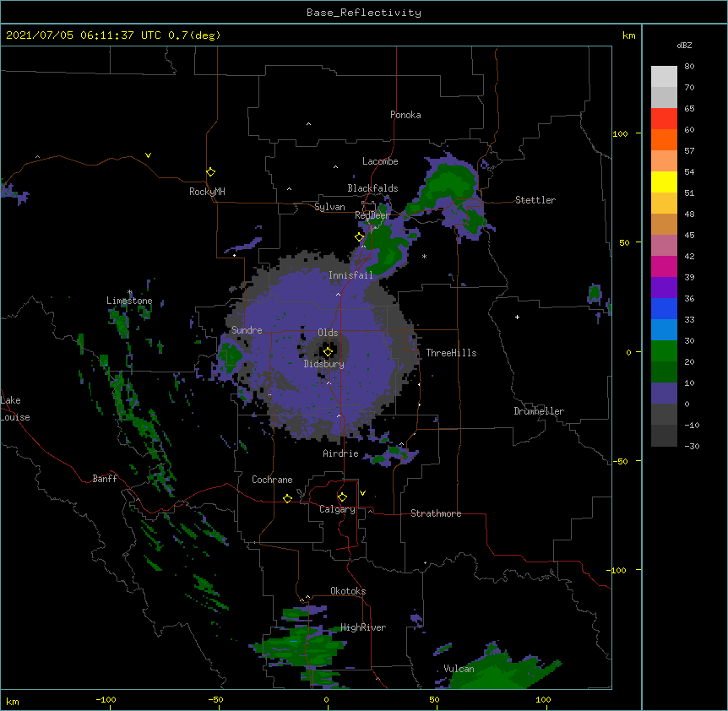Click the yellow marker above Calgary label
This screenshot has height=711, width=728.
click(342, 497)
